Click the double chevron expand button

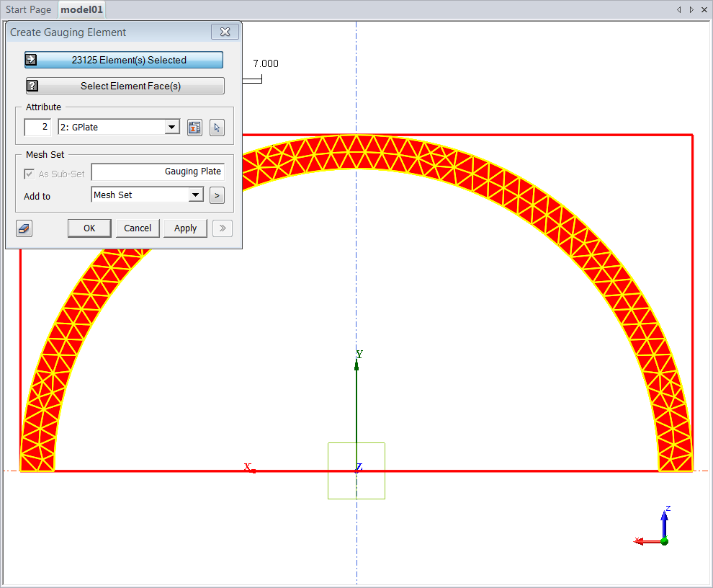coord(223,228)
